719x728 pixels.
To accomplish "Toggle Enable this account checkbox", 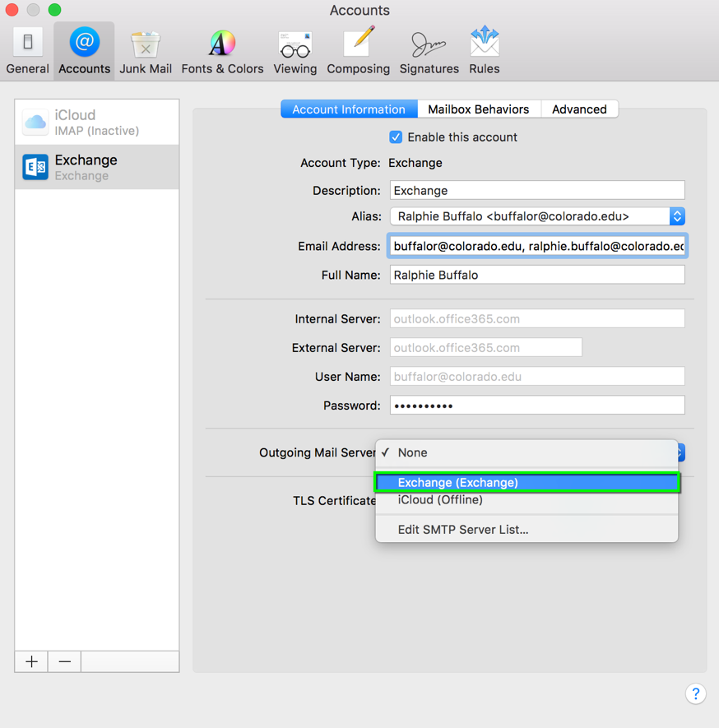I will point(396,137).
